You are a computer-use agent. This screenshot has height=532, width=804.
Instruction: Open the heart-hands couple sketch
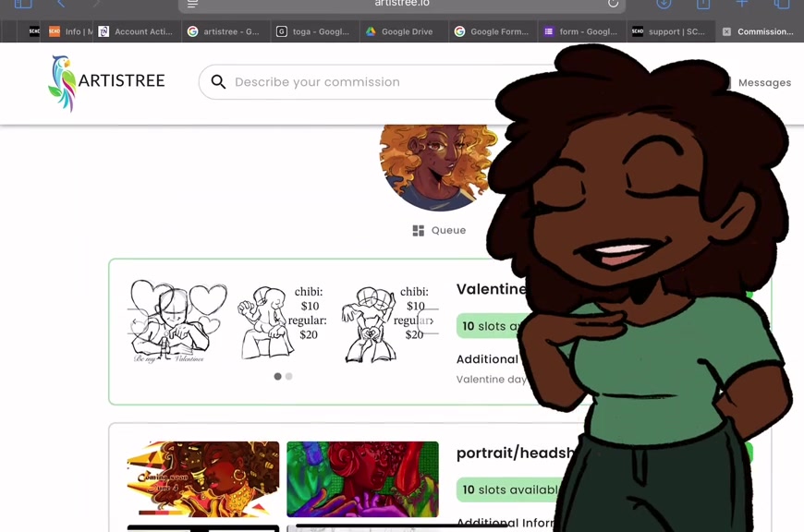pos(386,323)
